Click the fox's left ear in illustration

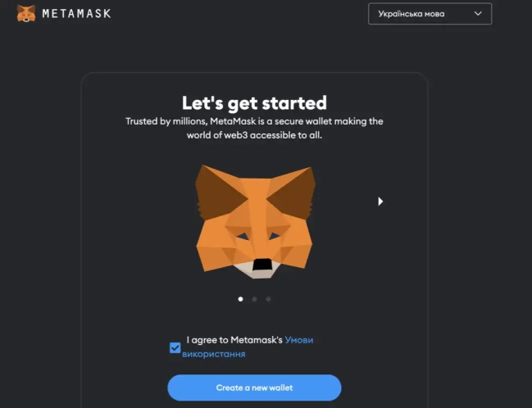[x=217, y=193]
